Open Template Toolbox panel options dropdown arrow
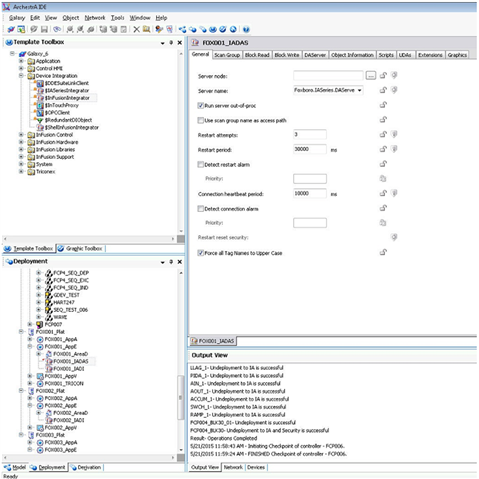Screen dimensions: 479x479 point(163,43)
